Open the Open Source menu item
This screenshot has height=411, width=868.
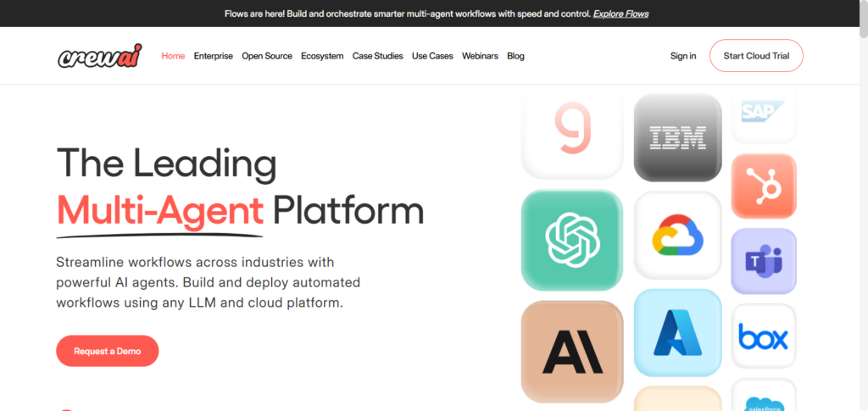[x=267, y=56]
